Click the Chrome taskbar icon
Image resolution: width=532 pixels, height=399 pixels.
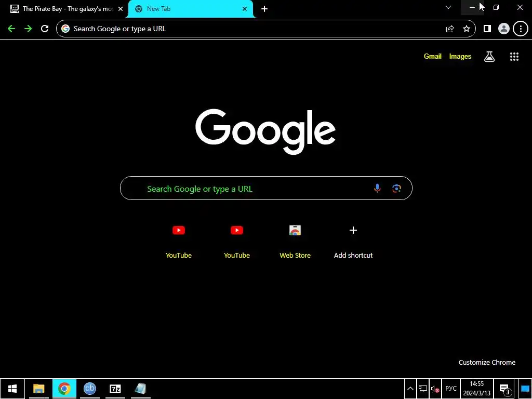64,389
